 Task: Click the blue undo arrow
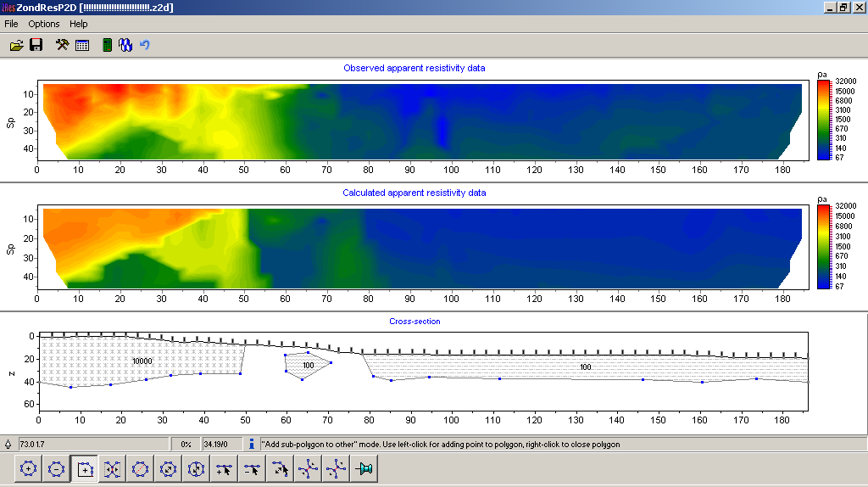tap(145, 45)
